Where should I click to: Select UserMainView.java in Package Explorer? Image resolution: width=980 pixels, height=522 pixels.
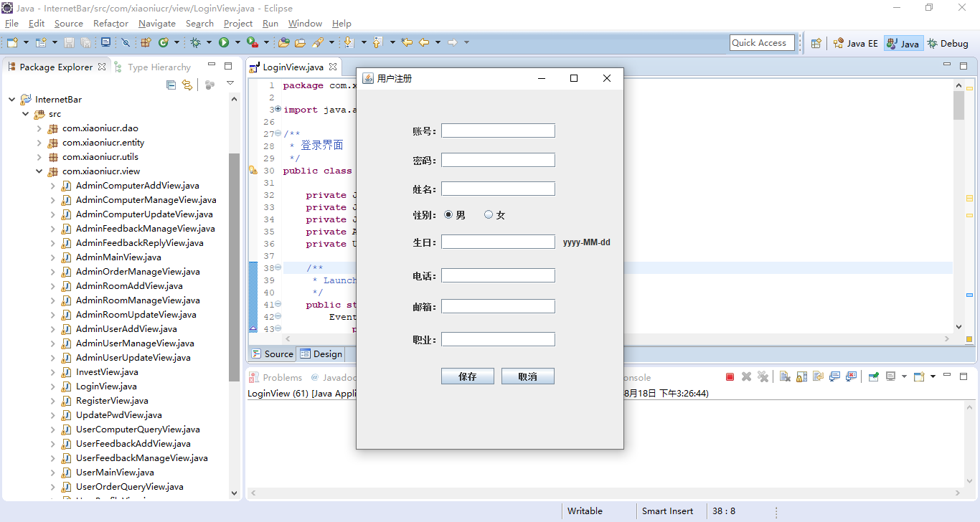coord(115,473)
